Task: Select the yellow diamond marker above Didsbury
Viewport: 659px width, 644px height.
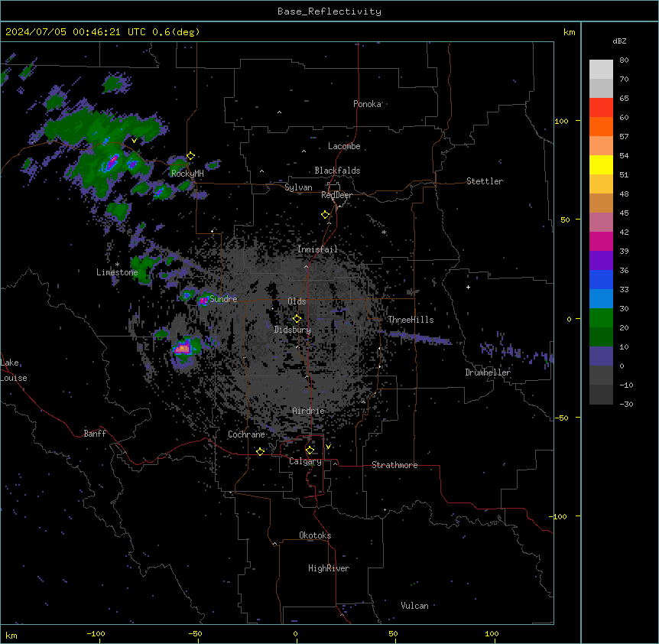Action: tap(297, 319)
